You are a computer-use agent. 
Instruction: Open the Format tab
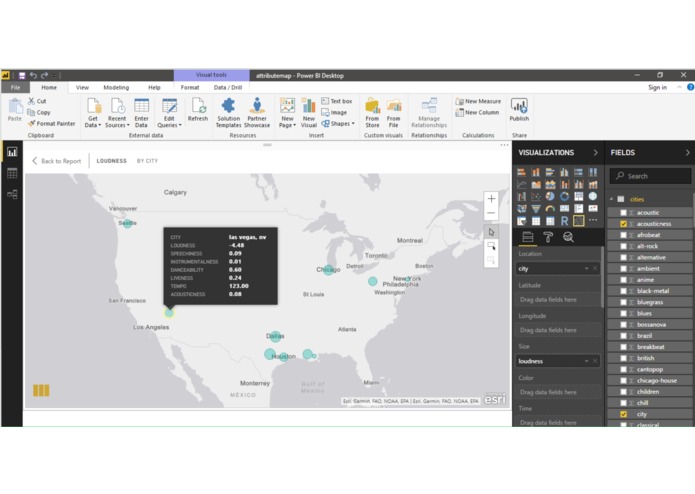point(190,88)
